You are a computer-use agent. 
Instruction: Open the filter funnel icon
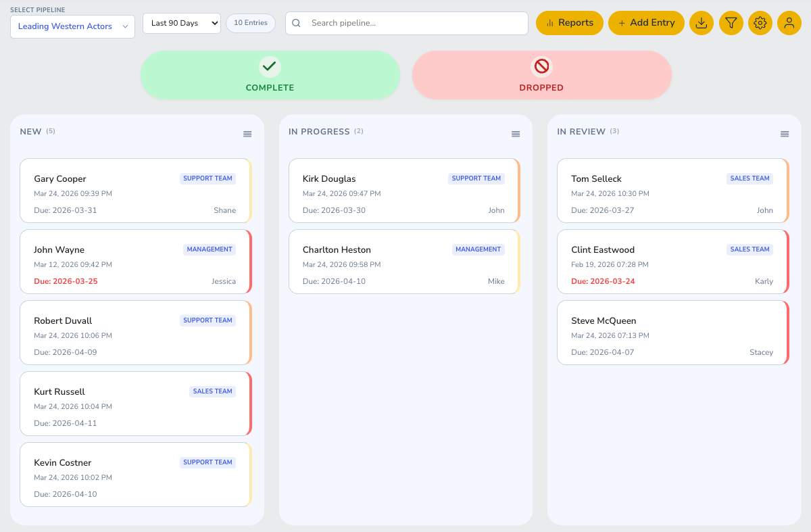731,22
